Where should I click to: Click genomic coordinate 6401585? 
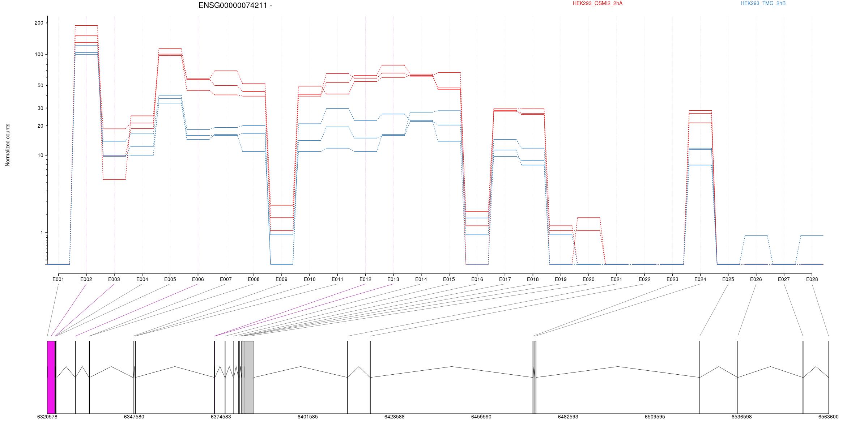pos(307,417)
